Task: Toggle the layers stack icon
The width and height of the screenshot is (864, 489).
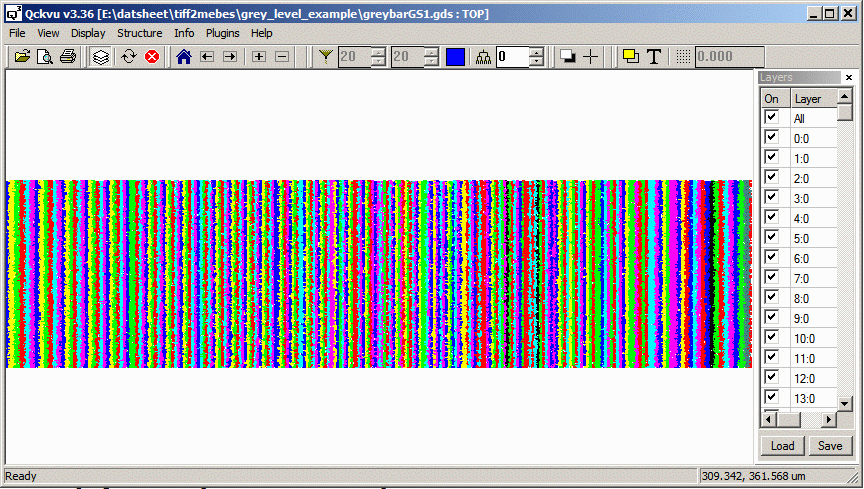Action: [101, 56]
